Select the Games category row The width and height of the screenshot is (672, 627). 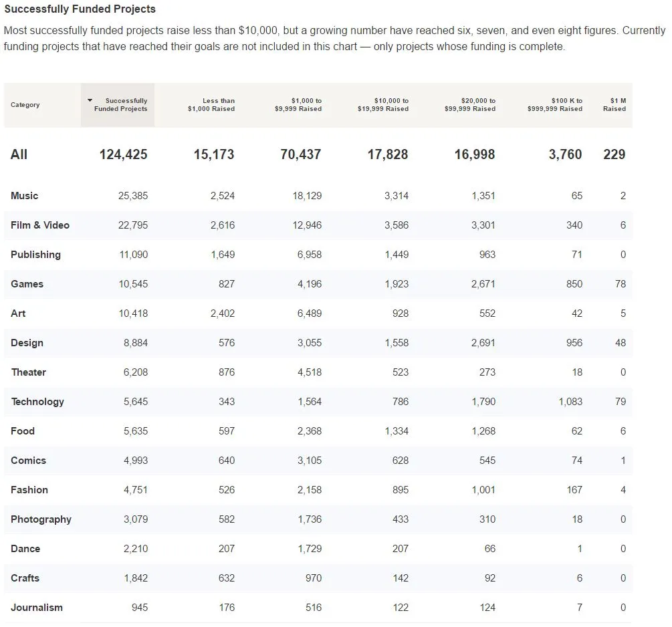(27, 284)
